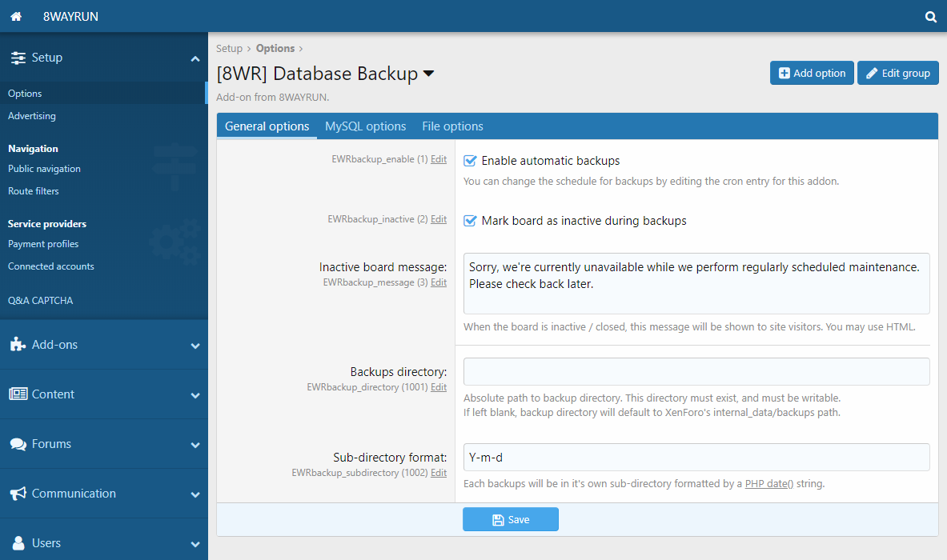Open Payment profiles in the sidebar
The height and width of the screenshot is (560, 947).
click(43, 244)
